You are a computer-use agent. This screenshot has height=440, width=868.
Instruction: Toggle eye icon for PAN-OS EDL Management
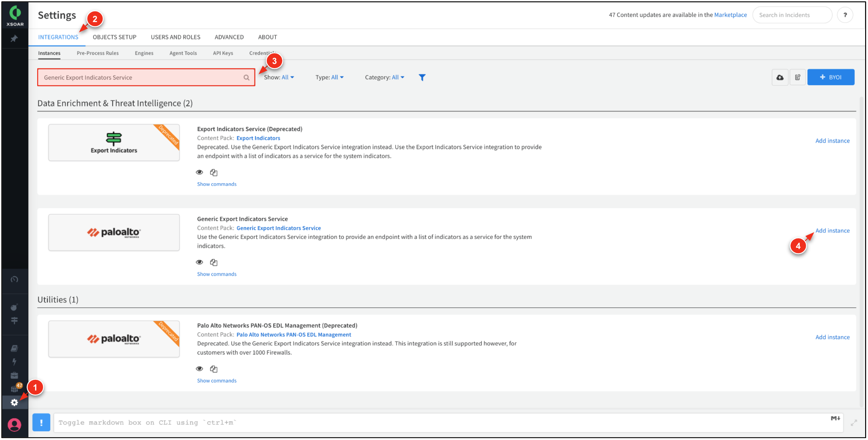199,369
